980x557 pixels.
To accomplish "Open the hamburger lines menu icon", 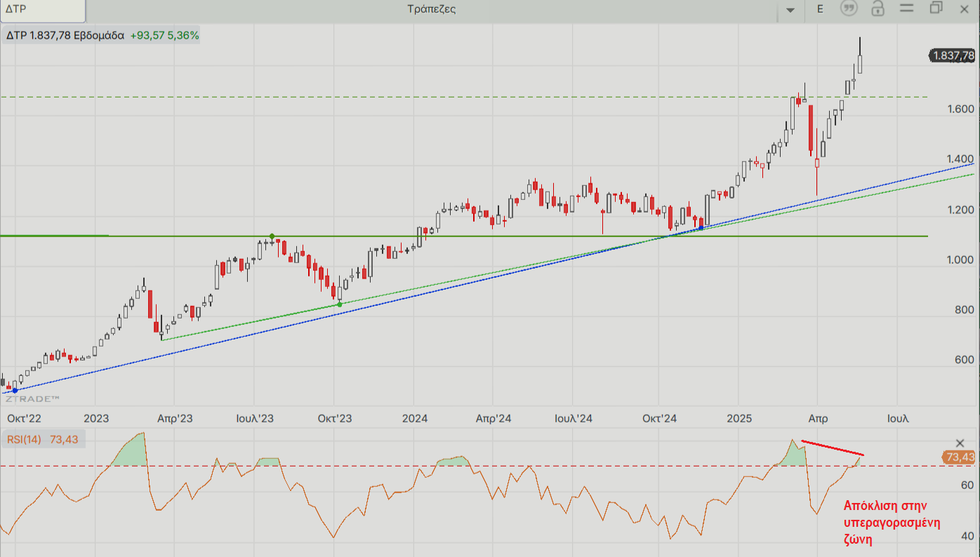I will 906,8.
